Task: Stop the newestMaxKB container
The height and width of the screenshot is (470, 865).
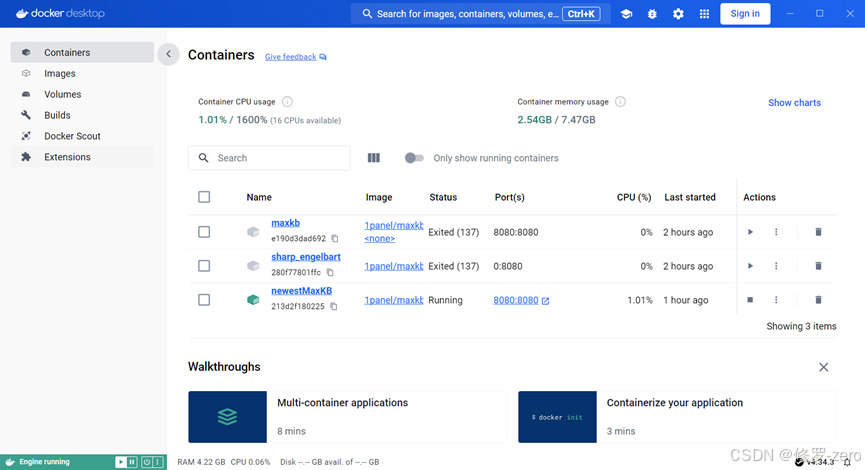Action: 750,300
